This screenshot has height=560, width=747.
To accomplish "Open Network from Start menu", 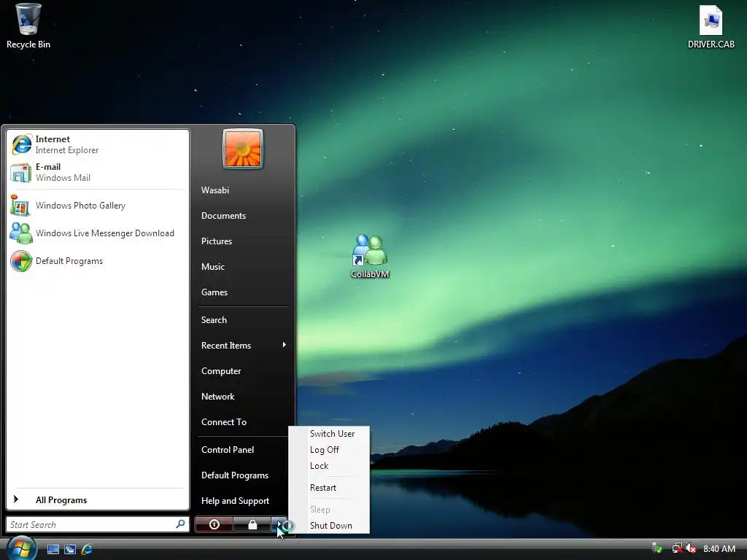I will [x=217, y=397].
